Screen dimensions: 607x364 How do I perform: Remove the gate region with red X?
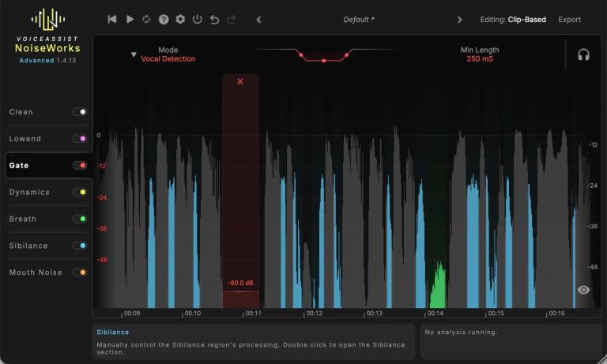point(240,81)
